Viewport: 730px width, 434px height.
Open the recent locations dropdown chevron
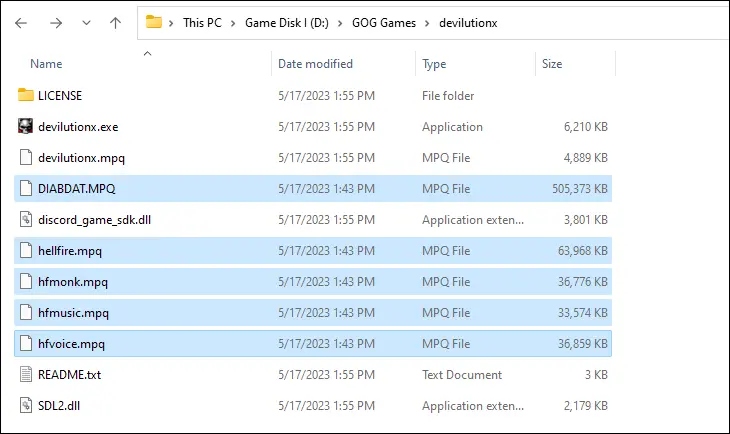point(86,23)
